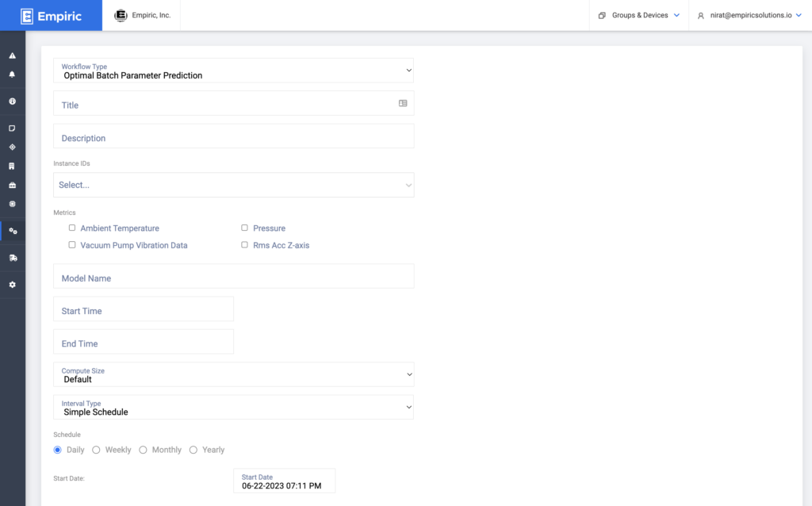Click the Groups & Devices stack icon

click(x=602, y=16)
